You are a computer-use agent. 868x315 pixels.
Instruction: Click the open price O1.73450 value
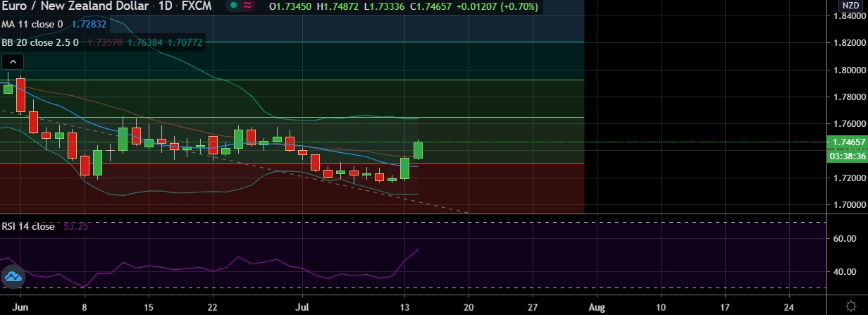click(292, 6)
